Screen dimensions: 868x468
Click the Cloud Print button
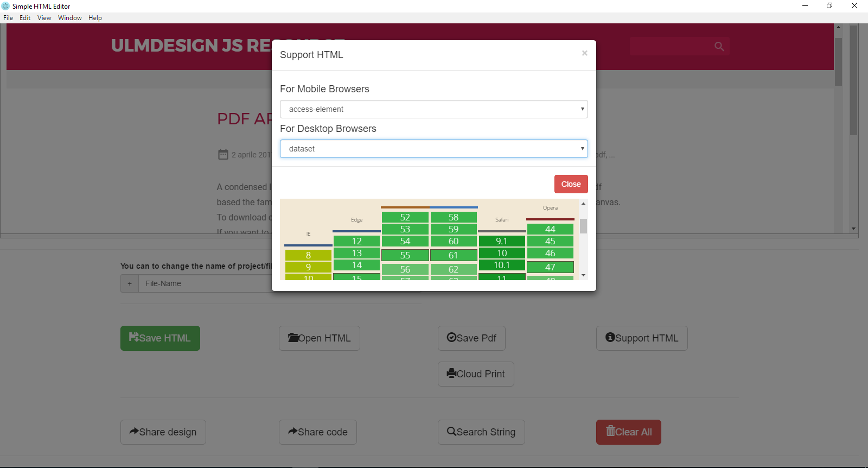point(476,374)
